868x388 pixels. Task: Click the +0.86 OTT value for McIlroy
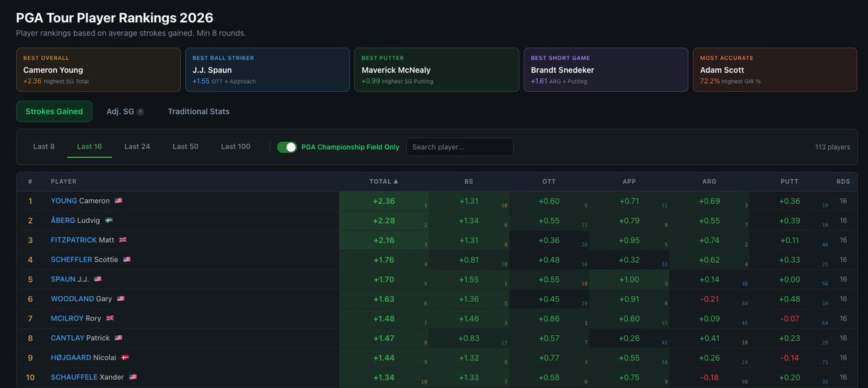(x=549, y=319)
